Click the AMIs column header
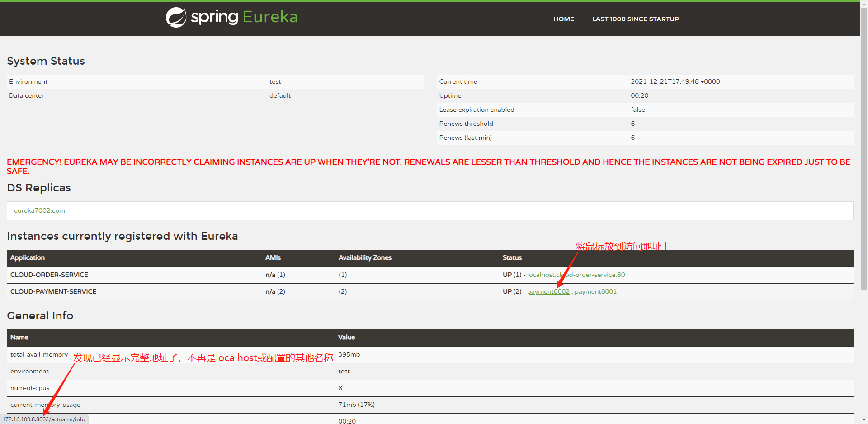Image resolution: width=868 pixels, height=424 pixels. tap(273, 257)
